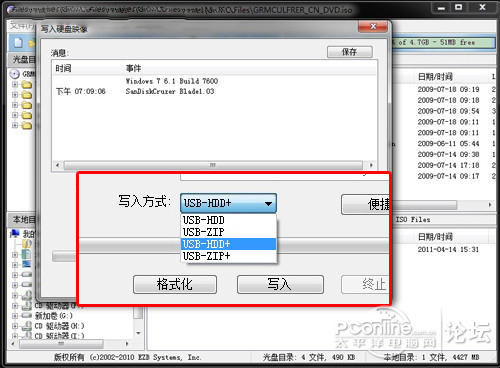
Task: Click timestamp 下午 07:09:06 in log
Action: [x=81, y=91]
